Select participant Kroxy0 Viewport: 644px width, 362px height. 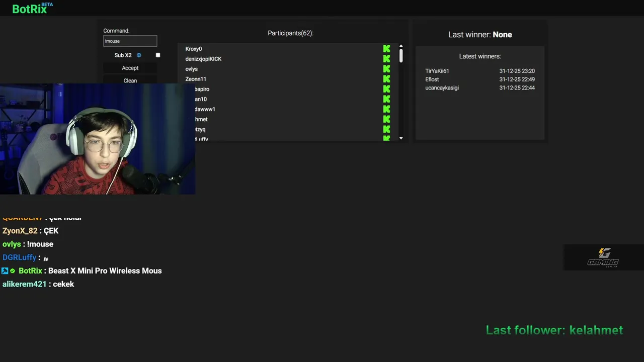[x=194, y=49]
